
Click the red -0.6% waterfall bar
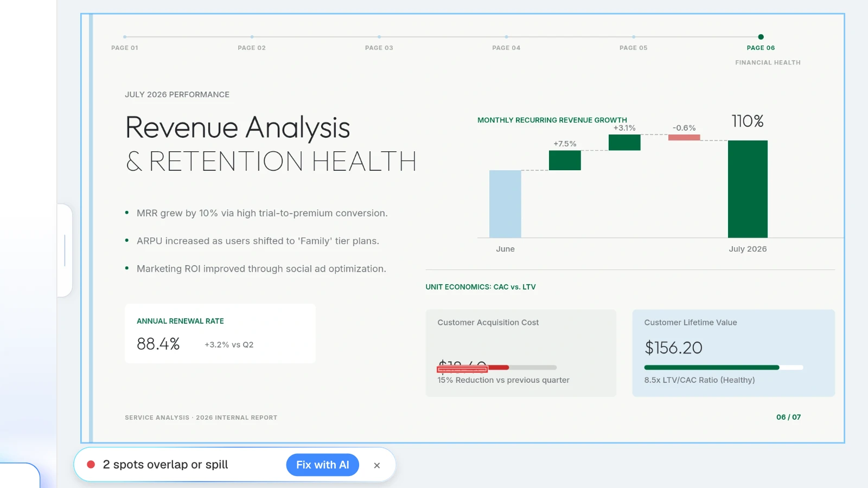[684, 138]
